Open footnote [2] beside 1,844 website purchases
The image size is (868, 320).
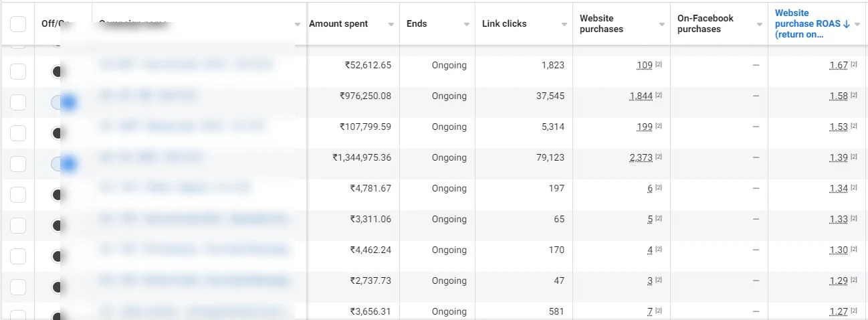(x=659, y=95)
